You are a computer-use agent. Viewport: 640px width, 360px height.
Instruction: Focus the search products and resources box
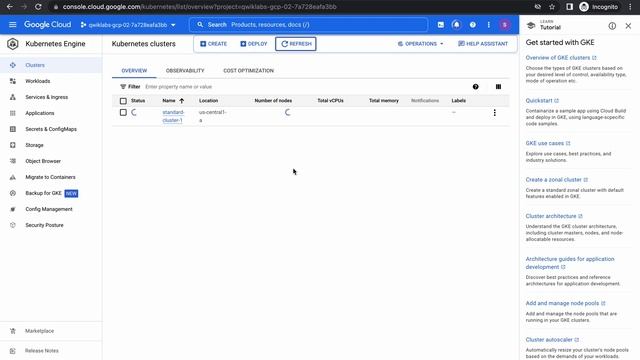tap(308, 24)
